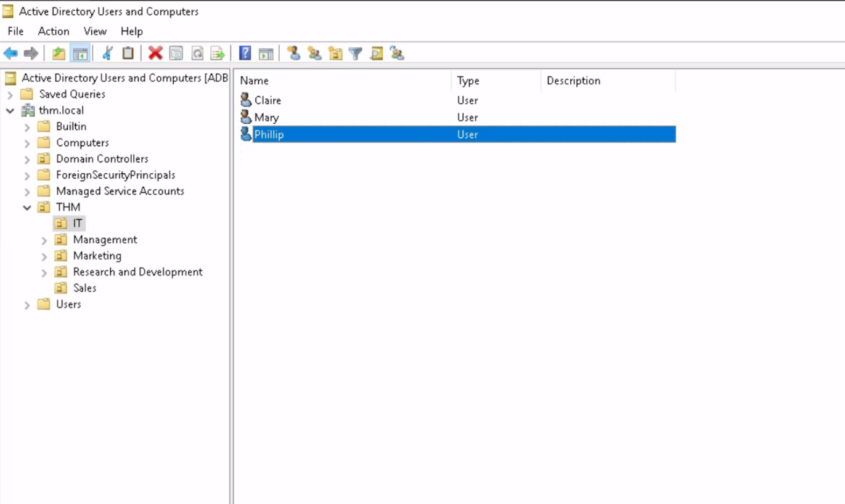This screenshot has width=845, height=504.
Task: Collapse the thm.local domain node
Action: click(x=10, y=111)
